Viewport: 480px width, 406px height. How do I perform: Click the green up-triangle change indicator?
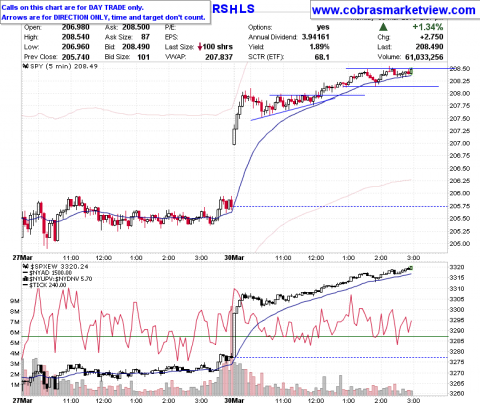click(x=383, y=27)
